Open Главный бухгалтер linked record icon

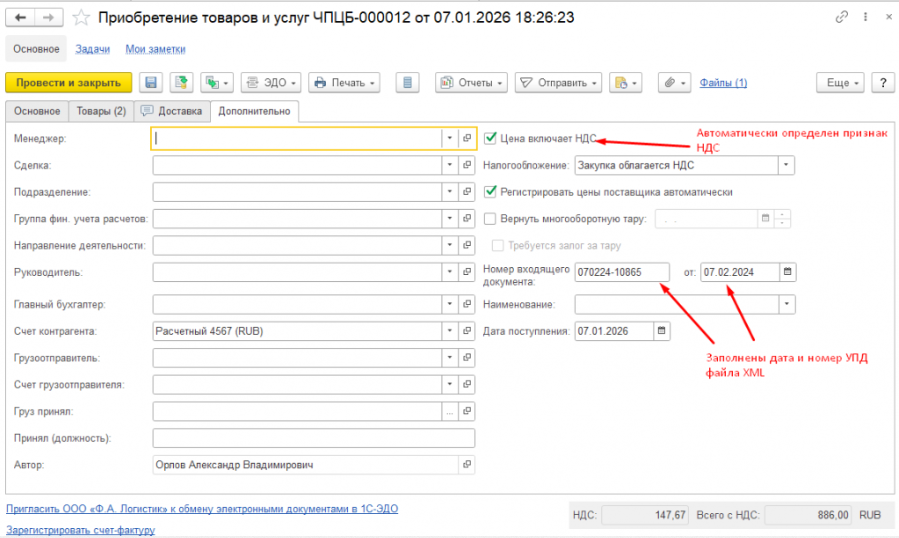tap(467, 304)
